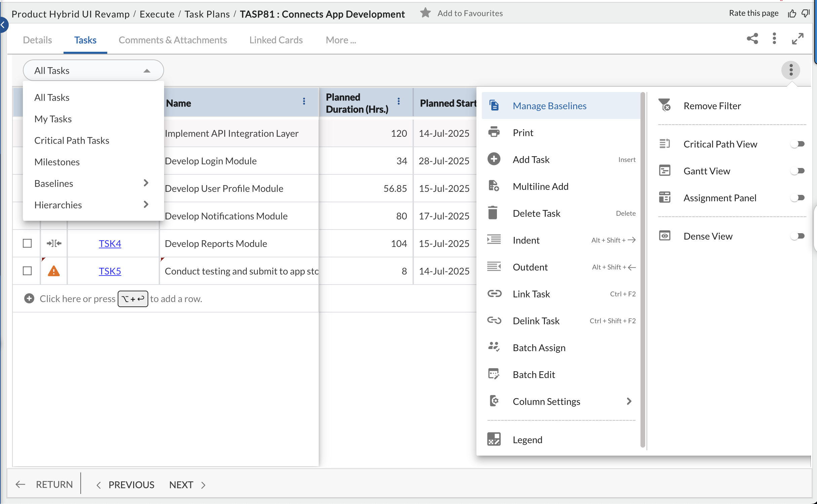Image resolution: width=817 pixels, height=504 pixels.
Task: Choose Manage Baselines from menu
Action: [561, 106]
